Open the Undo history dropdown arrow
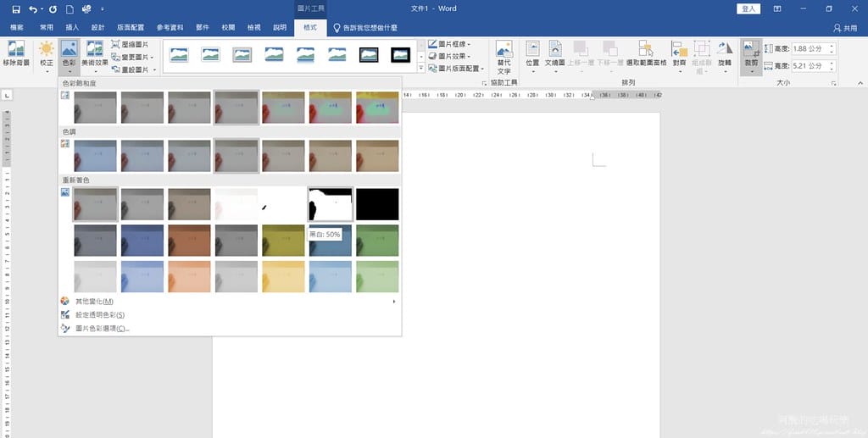This screenshot has height=438, width=868. pos(42,9)
